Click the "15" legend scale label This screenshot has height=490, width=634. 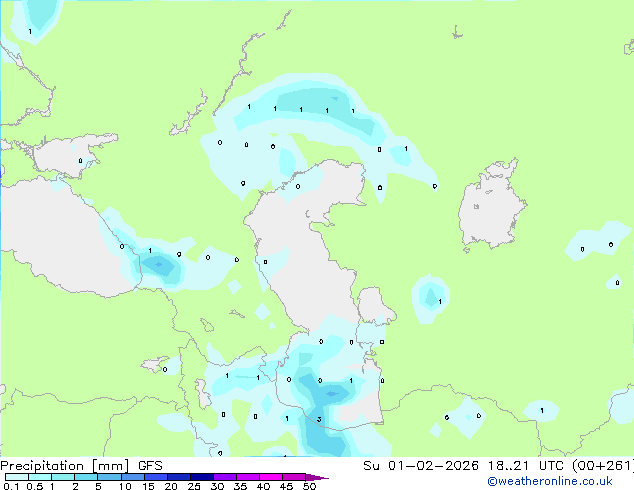tap(148, 486)
